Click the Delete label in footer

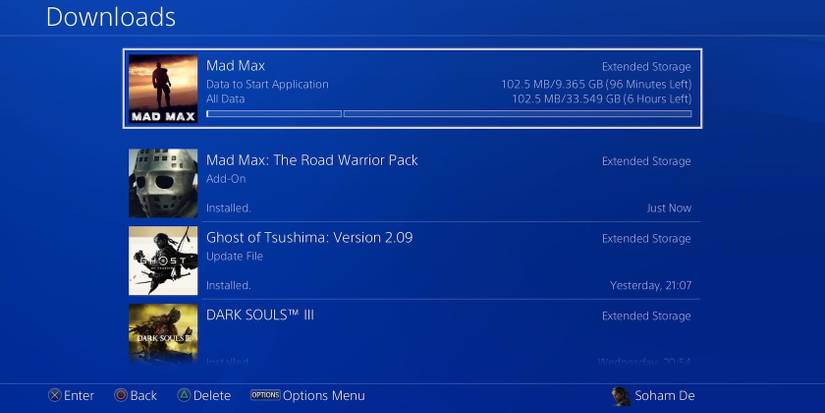(212, 396)
